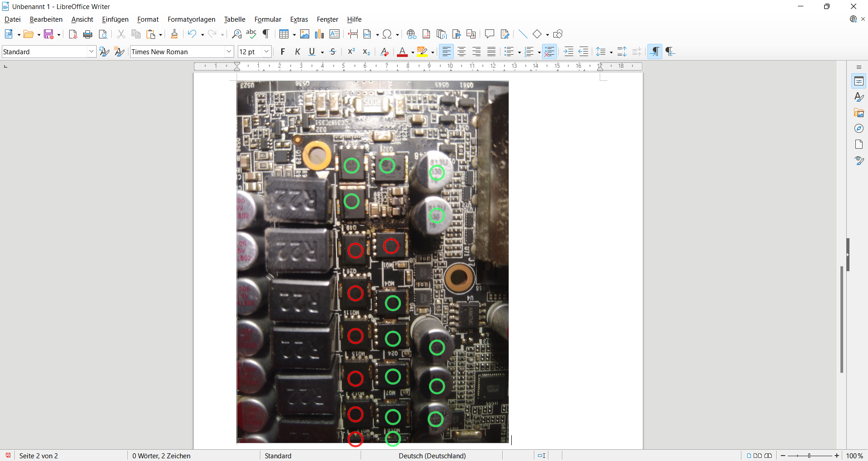
Task: Align text left
Action: pos(447,52)
